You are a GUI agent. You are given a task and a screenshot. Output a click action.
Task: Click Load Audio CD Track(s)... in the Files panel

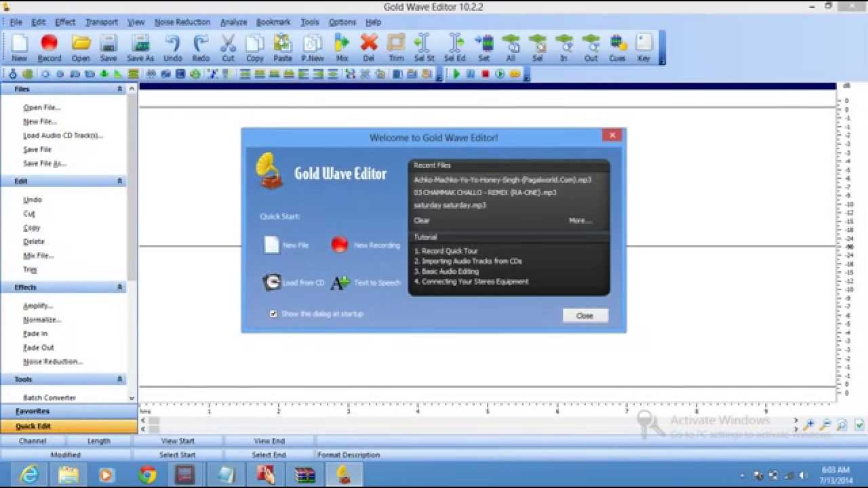click(x=63, y=136)
